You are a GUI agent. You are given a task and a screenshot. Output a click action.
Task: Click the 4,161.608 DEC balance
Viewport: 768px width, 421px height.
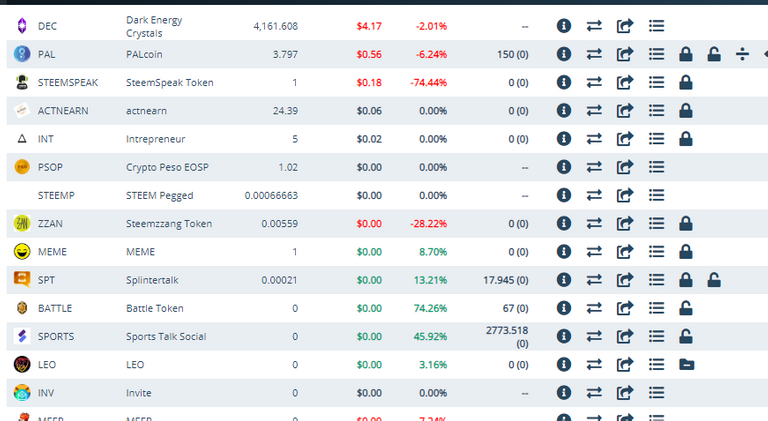[x=275, y=26]
